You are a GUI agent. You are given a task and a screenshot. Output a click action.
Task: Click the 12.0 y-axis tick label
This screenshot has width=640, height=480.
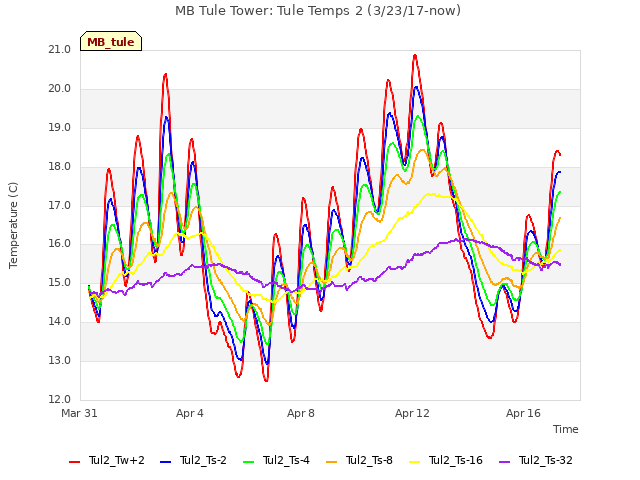(60, 399)
